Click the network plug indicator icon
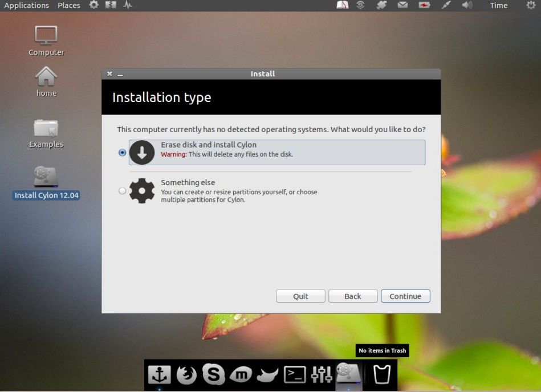This screenshot has height=392, width=541. 446,5
